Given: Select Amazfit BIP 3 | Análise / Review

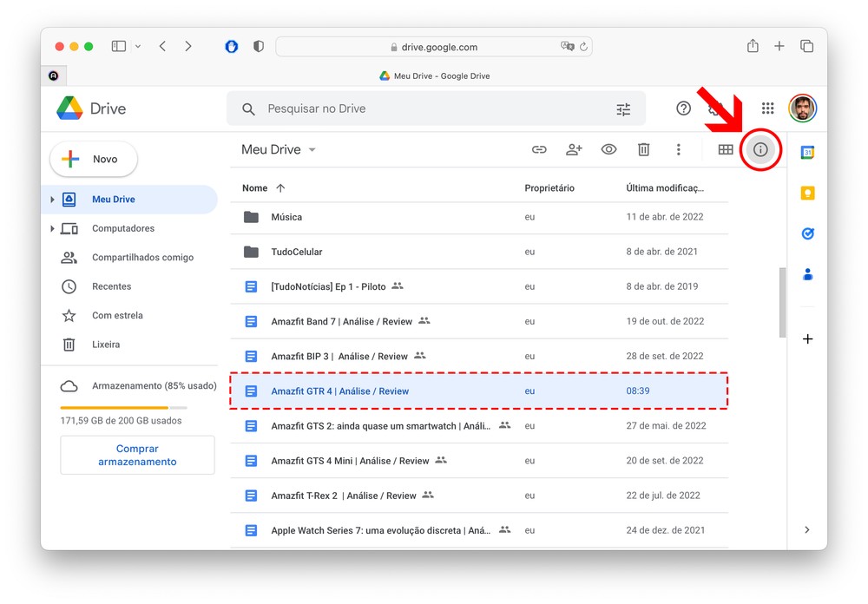Looking at the screenshot, I should pos(479,357).
